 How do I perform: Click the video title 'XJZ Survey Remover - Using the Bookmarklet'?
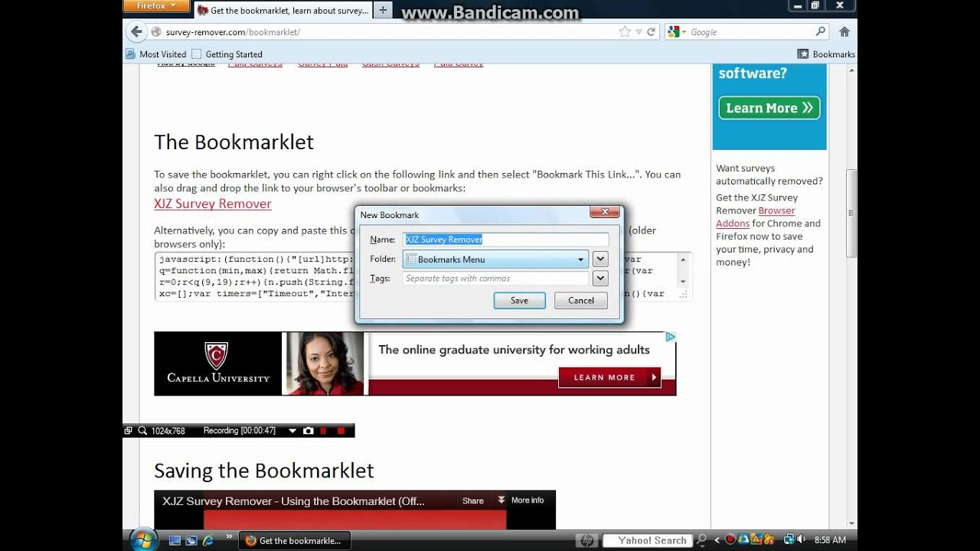click(293, 501)
